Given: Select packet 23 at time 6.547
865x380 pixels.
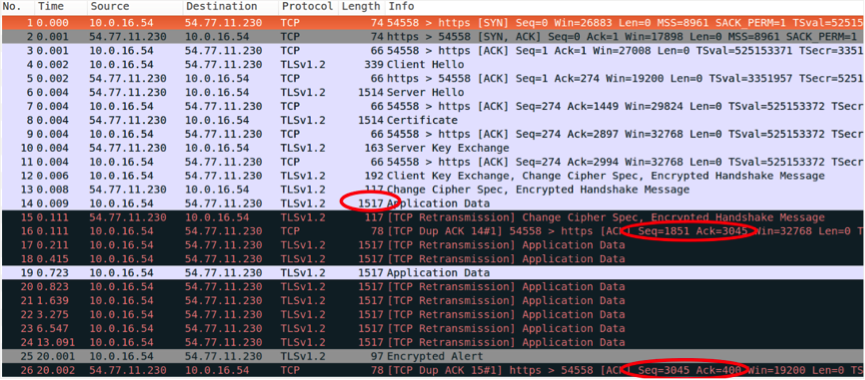Looking at the screenshot, I should 432,328.
